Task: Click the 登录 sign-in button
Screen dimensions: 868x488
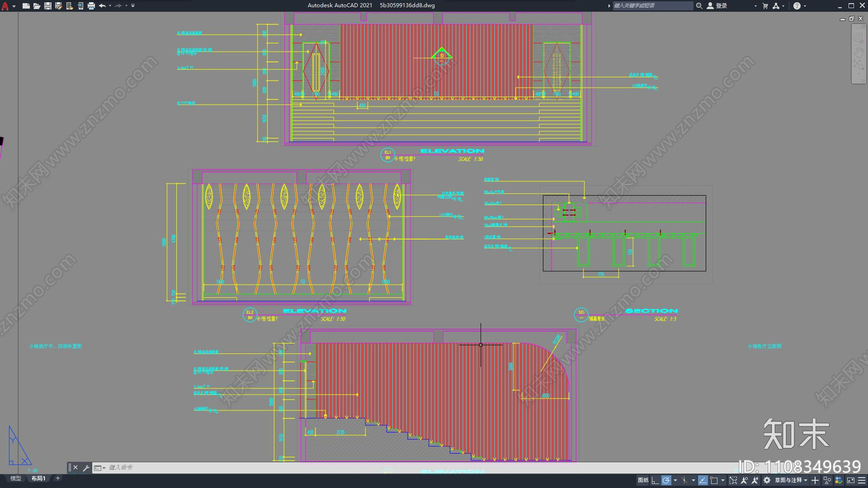Action: click(x=717, y=6)
